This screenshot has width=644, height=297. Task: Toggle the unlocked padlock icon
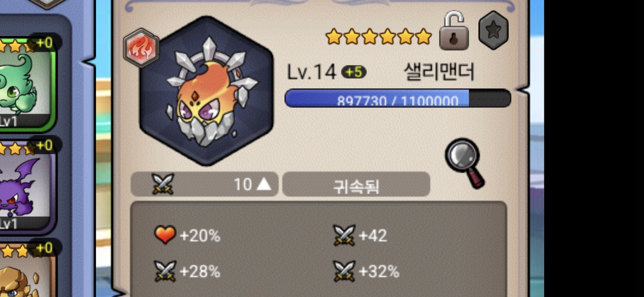pos(454,31)
